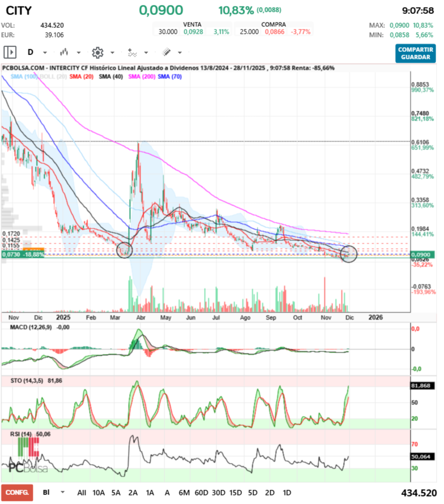Click the 0,6106 price axis label
This screenshot has height=504, width=444.
tap(420, 142)
